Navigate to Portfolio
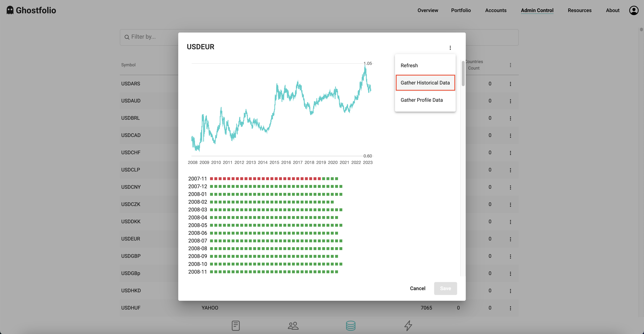The height and width of the screenshot is (334, 644). tap(461, 10)
